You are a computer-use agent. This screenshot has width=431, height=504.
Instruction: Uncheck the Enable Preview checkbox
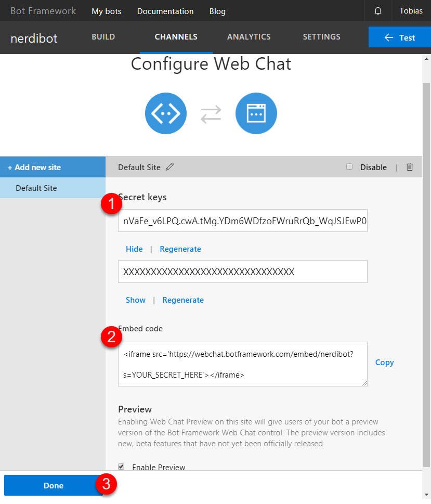[x=121, y=467]
